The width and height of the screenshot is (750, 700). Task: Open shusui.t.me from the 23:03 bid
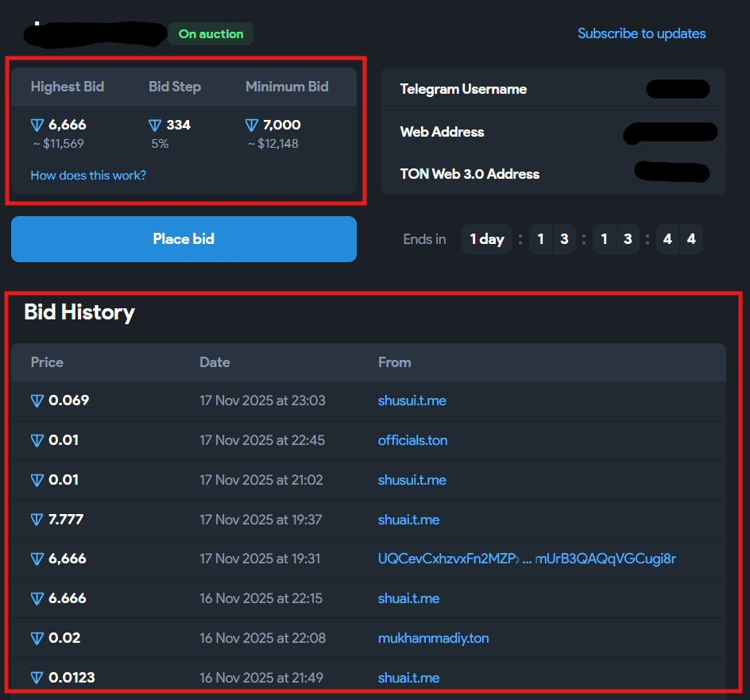(412, 400)
